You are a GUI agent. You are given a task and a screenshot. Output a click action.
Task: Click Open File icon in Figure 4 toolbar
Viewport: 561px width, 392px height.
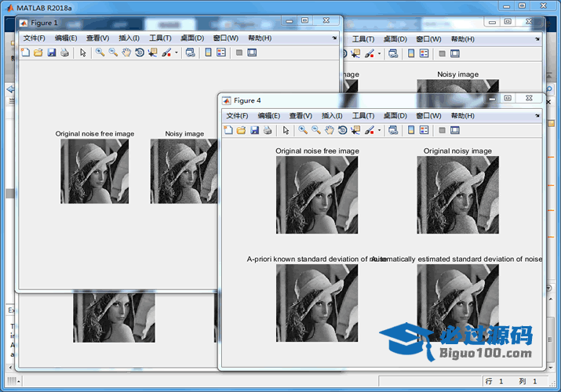tap(241, 130)
